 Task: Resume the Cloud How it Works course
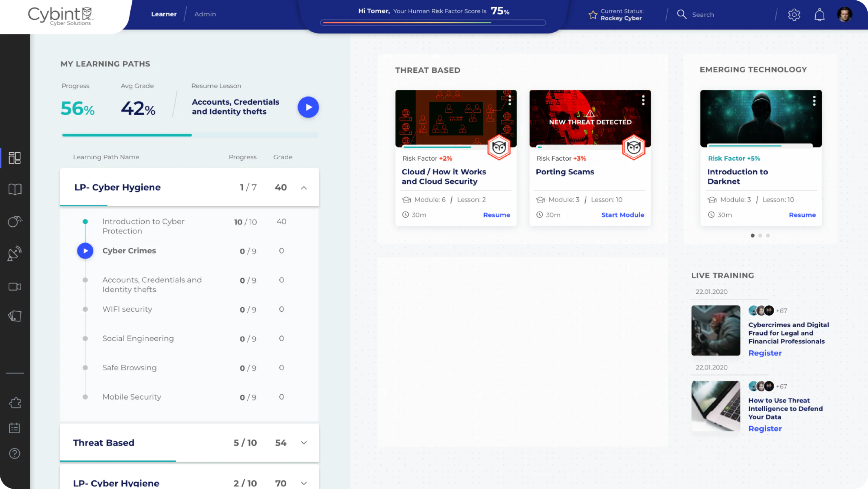[x=497, y=215]
